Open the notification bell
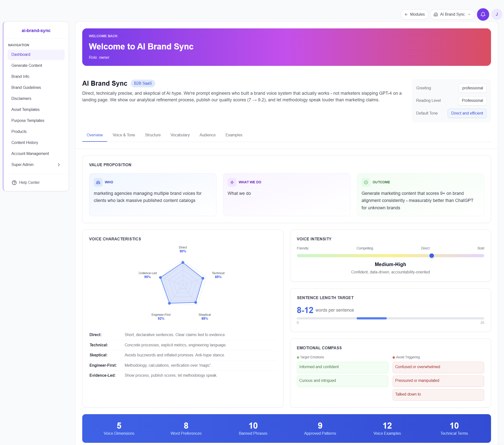 pyautogui.click(x=483, y=14)
